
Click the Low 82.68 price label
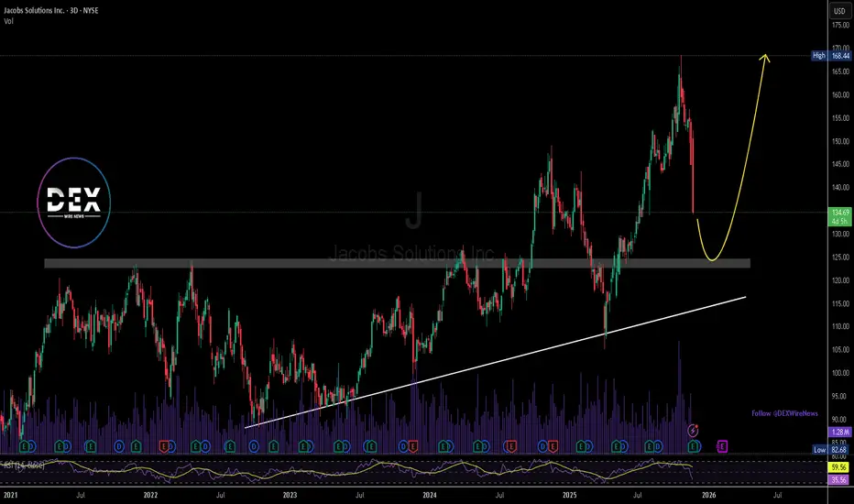[x=831, y=450]
